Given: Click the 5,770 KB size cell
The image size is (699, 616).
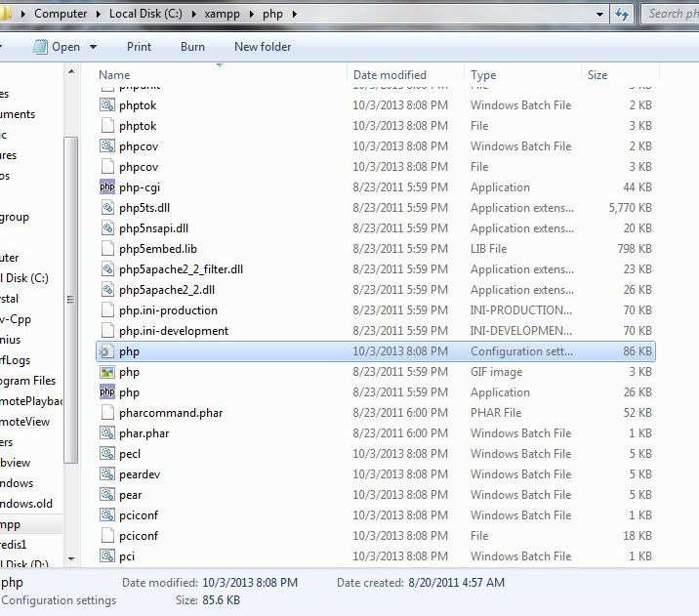Looking at the screenshot, I should click(630, 208).
